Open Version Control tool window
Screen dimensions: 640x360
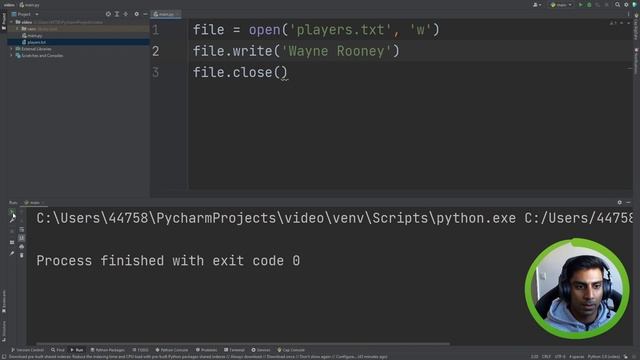[x=27, y=350]
